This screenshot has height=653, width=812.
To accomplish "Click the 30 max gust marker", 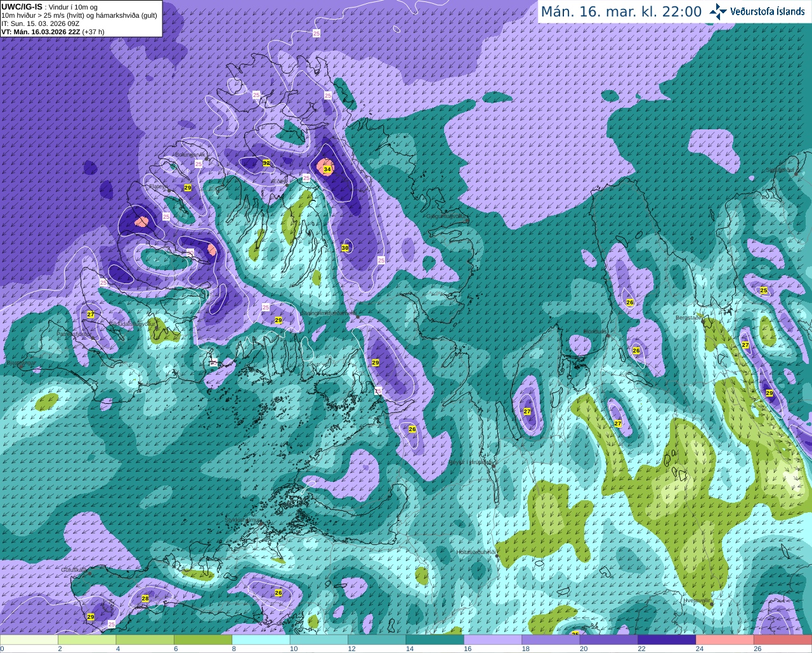I will 345,248.
